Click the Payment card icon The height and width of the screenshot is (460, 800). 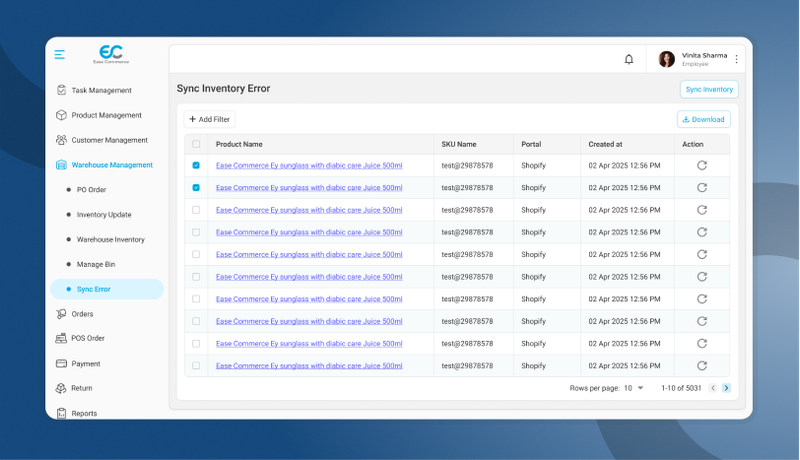click(61, 364)
